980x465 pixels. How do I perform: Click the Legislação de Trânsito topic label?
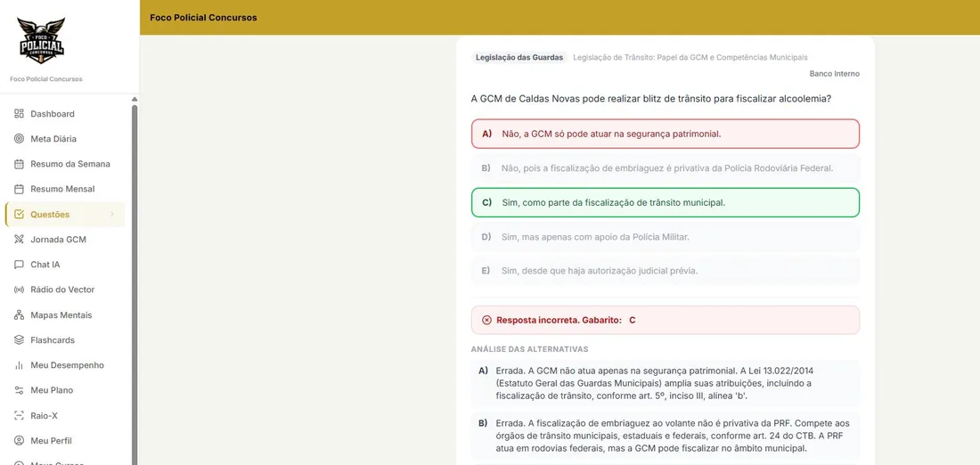[x=690, y=58]
